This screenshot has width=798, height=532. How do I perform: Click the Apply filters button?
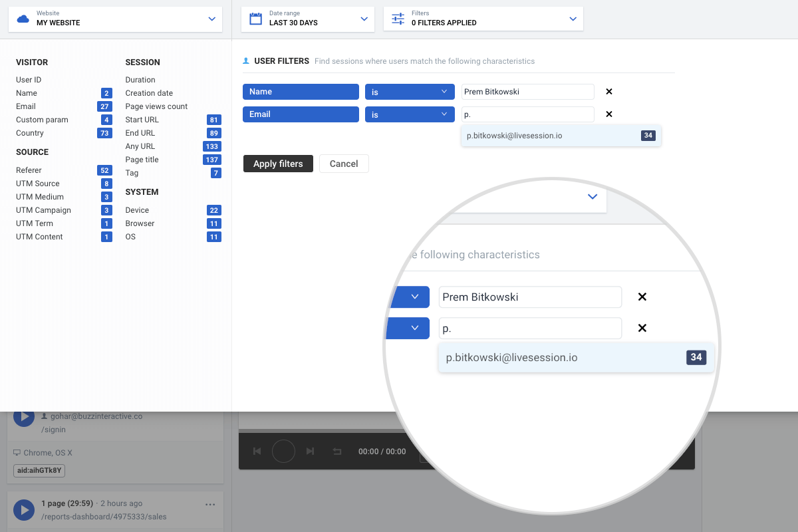point(278,164)
